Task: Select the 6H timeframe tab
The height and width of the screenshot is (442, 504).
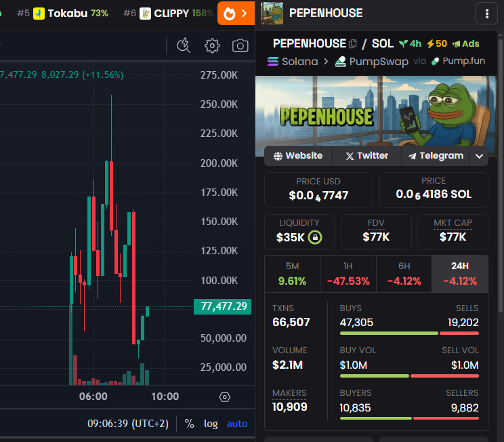Action: [404, 274]
